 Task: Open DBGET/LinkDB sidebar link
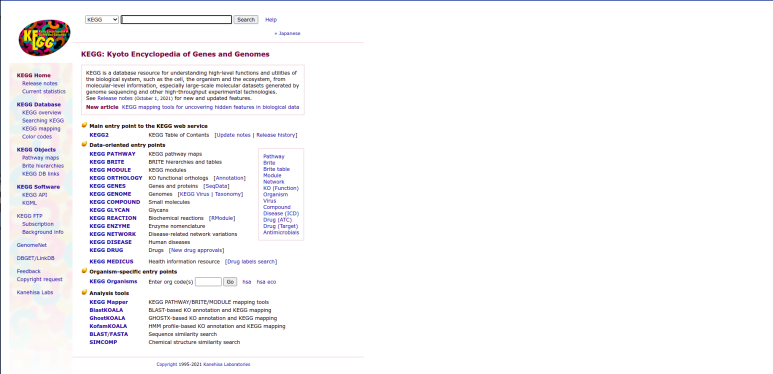[35, 258]
